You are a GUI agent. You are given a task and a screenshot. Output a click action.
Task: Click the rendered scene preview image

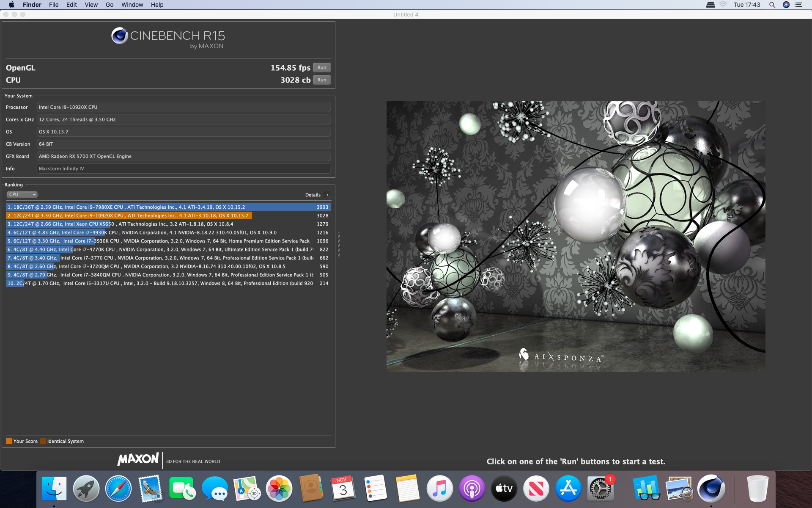576,236
